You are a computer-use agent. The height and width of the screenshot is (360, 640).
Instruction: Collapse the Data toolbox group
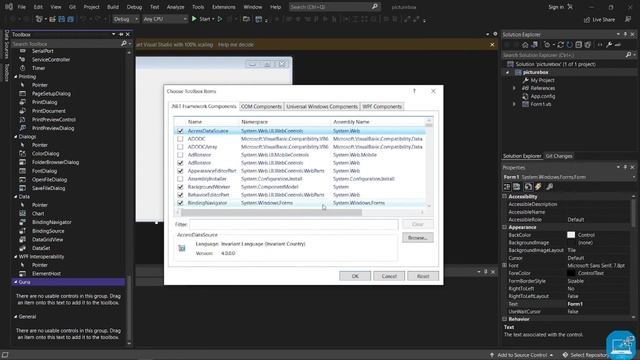point(16,197)
